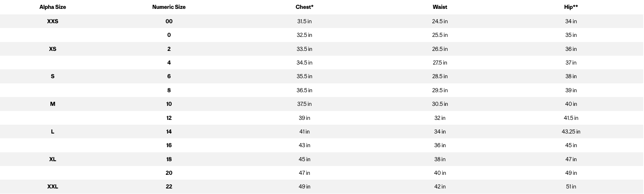Click the 31.5 in chest value
Screen dimensions: 644x194
[304, 21]
